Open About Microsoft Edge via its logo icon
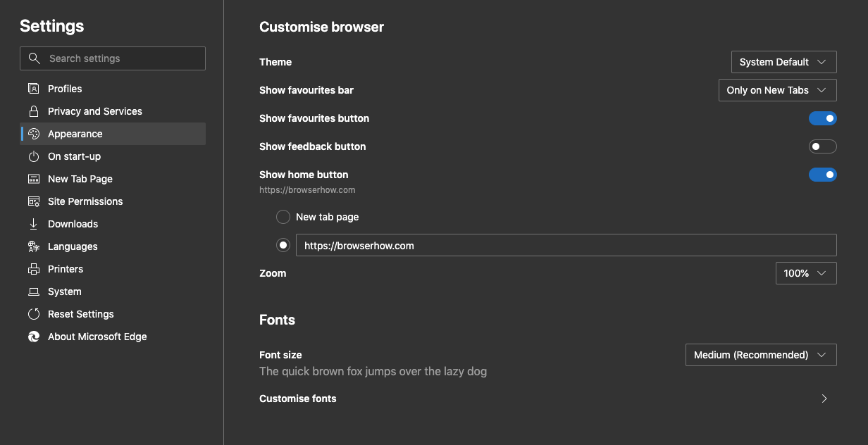This screenshot has width=868, height=445. pos(34,336)
